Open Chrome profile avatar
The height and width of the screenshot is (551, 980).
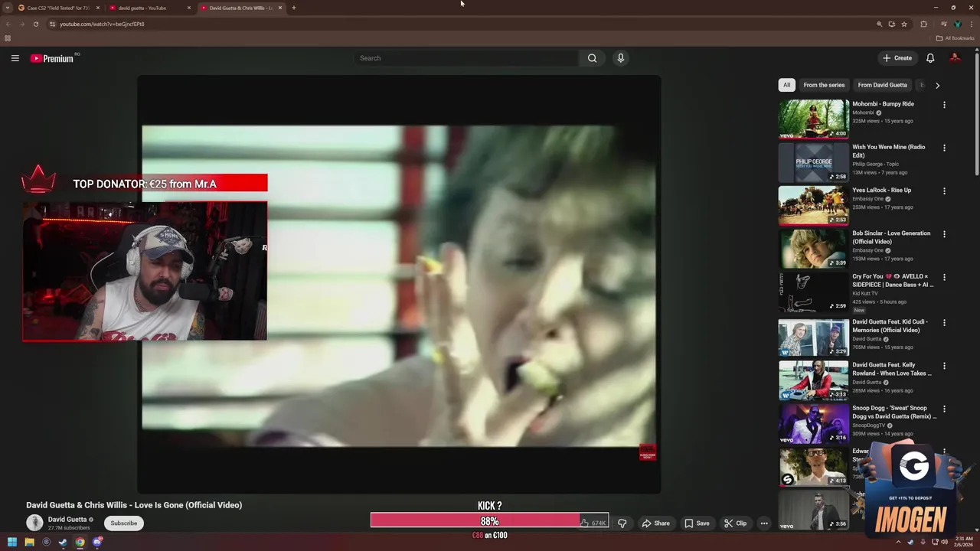(957, 24)
